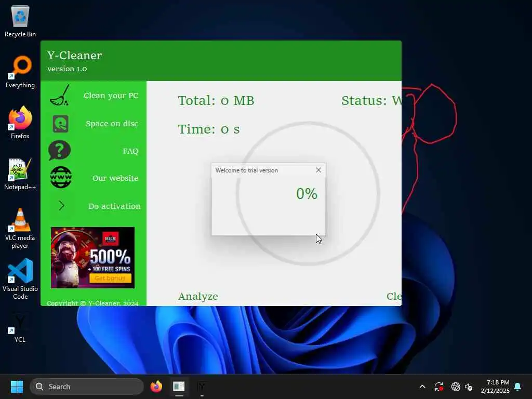
Task: Click Welcome to trial version title text
Action: pyautogui.click(x=247, y=170)
